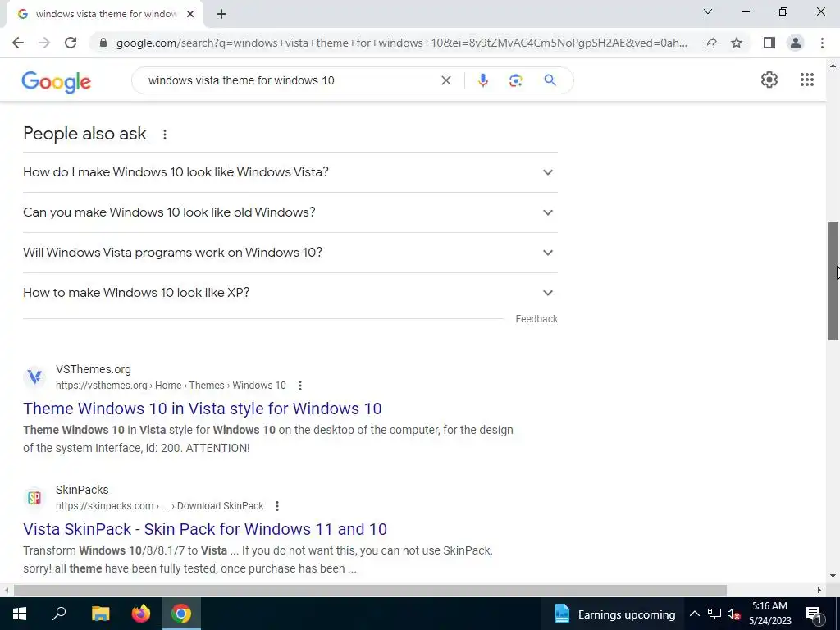Click the scroll-down arrow of page
Image resolution: width=840 pixels, height=630 pixels.
833,577
